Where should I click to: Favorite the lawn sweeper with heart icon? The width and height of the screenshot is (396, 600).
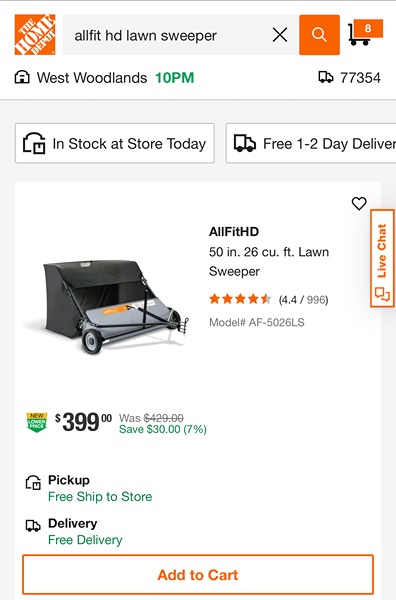(x=359, y=204)
